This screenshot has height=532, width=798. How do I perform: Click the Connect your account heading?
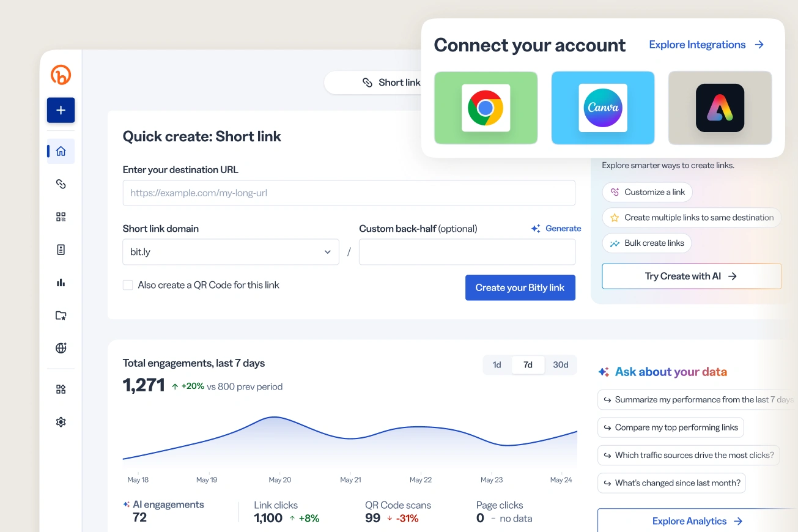click(x=530, y=45)
